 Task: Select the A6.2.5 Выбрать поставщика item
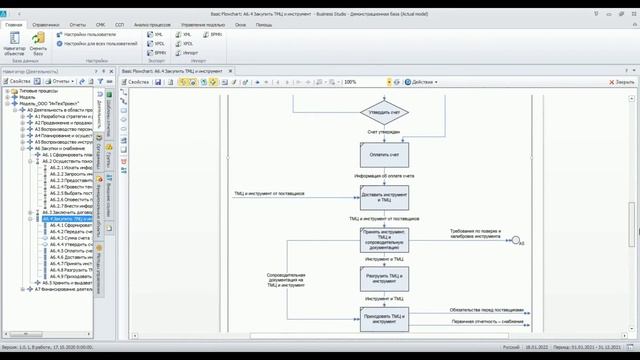71,193
